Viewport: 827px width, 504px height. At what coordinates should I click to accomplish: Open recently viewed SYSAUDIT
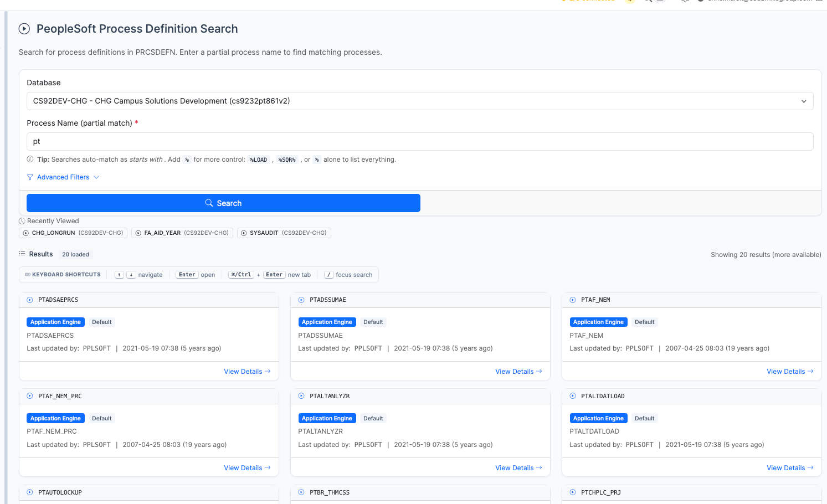284,233
